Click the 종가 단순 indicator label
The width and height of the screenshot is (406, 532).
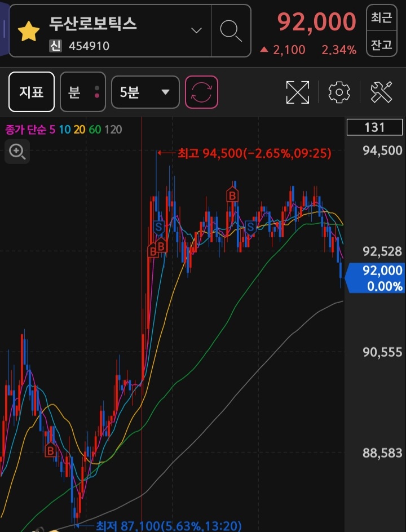(x=25, y=129)
